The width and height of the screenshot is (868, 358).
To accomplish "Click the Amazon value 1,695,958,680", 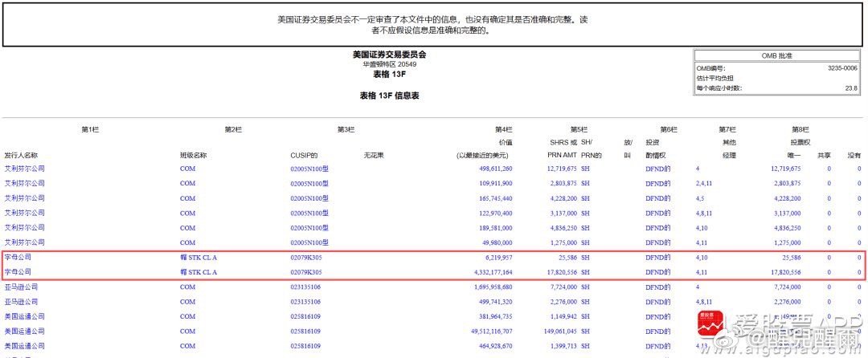I will click(x=493, y=287).
